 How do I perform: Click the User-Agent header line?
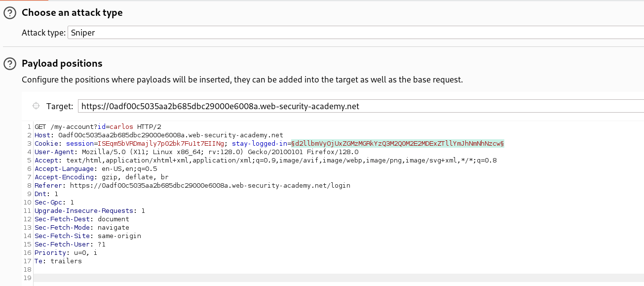pyautogui.click(x=148, y=152)
